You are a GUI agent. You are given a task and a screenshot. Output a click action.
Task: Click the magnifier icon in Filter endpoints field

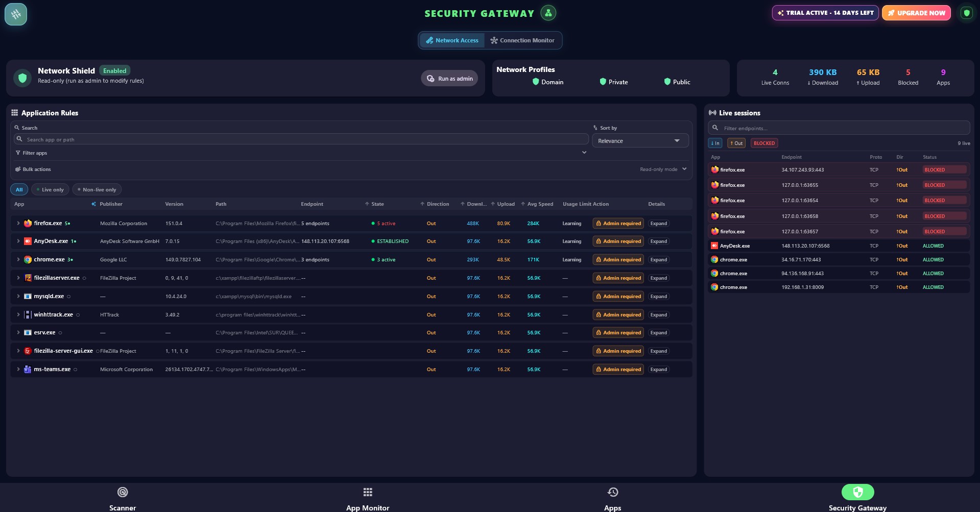[715, 128]
